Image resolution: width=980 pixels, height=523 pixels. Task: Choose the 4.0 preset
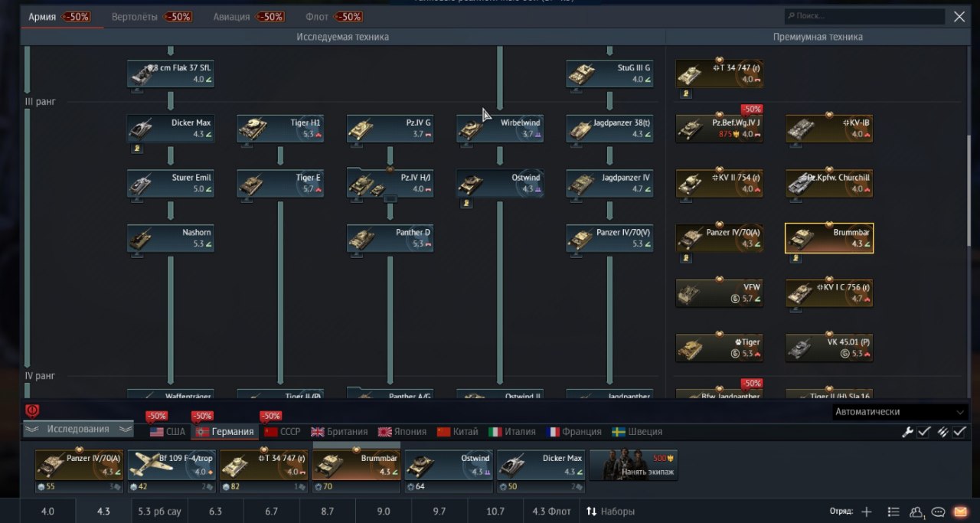click(x=47, y=512)
